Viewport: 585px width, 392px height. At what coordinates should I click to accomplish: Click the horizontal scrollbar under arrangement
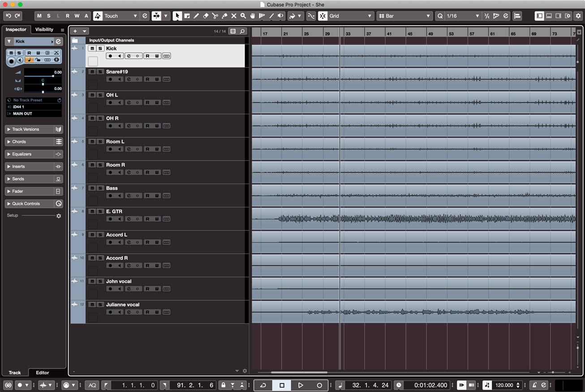coord(299,372)
